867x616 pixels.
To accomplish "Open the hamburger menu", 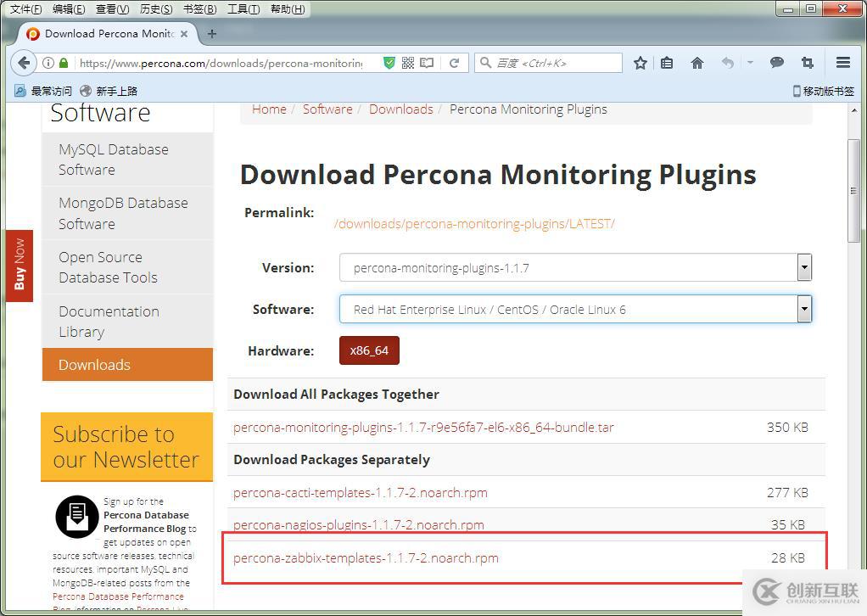I will pyautogui.click(x=842, y=62).
